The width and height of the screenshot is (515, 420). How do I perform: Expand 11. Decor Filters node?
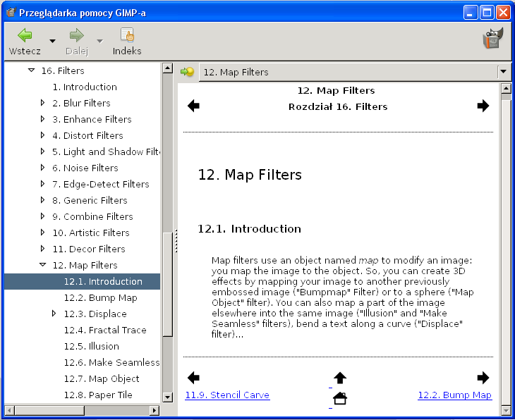(43, 248)
